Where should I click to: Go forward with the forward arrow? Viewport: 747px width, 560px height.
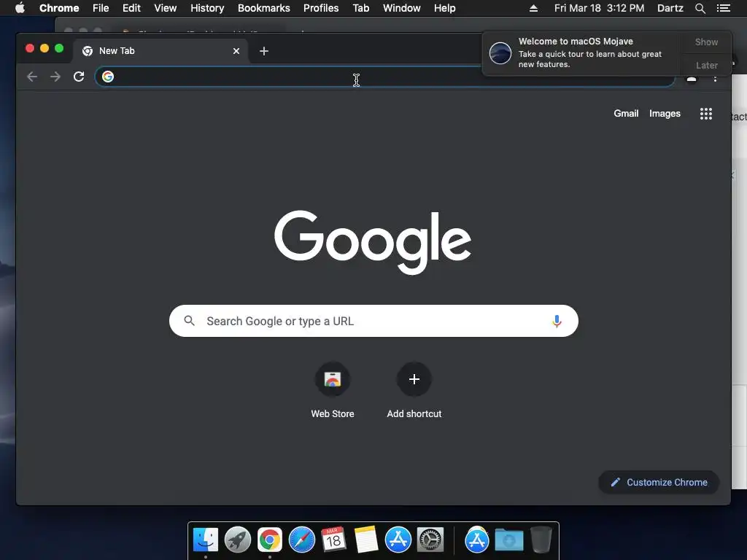tap(55, 77)
